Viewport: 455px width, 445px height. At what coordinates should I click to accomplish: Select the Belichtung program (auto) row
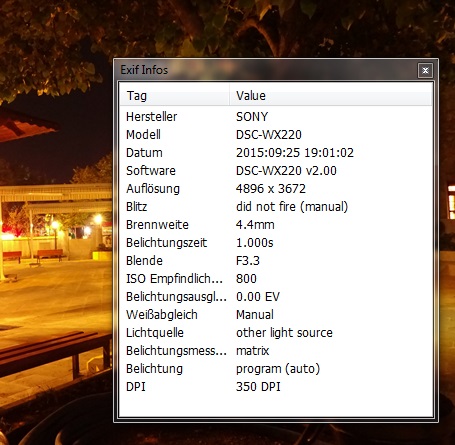[276, 369]
